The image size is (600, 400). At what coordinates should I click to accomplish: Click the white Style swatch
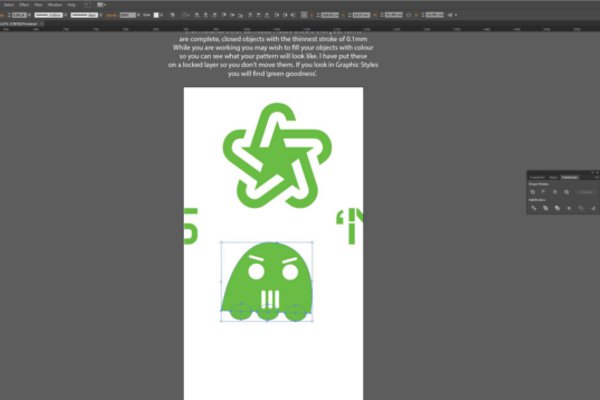tap(156, 15)
